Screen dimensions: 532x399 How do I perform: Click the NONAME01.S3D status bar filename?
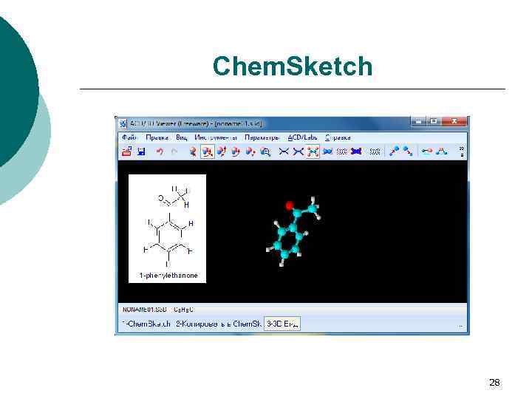(x=145, y=310)
